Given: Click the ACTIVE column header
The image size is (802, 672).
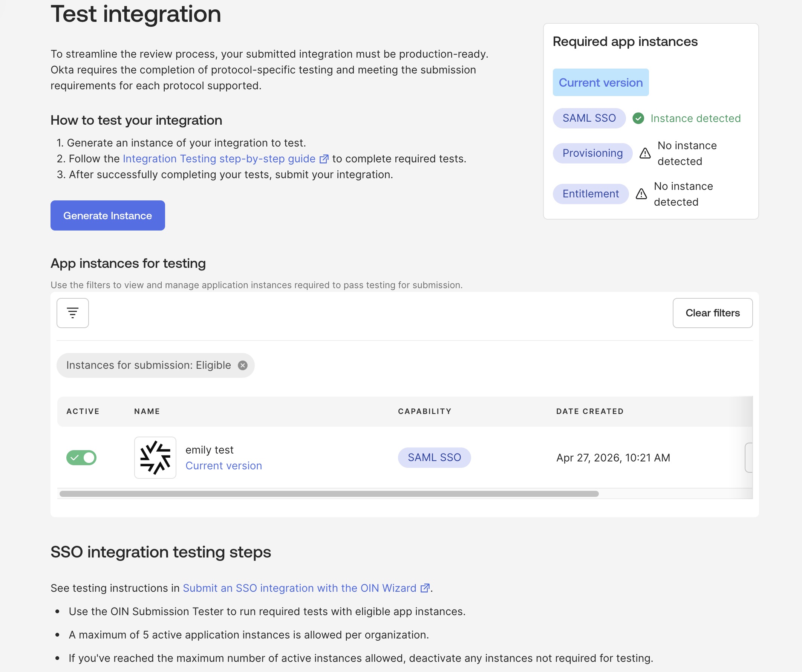Looking at the screenshot, I should click(x=83, y=411).
